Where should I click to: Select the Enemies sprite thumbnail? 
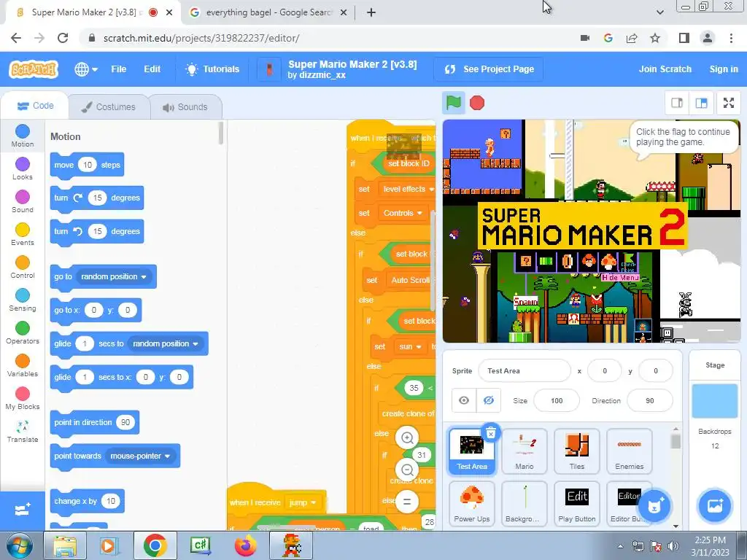(629, 451)
